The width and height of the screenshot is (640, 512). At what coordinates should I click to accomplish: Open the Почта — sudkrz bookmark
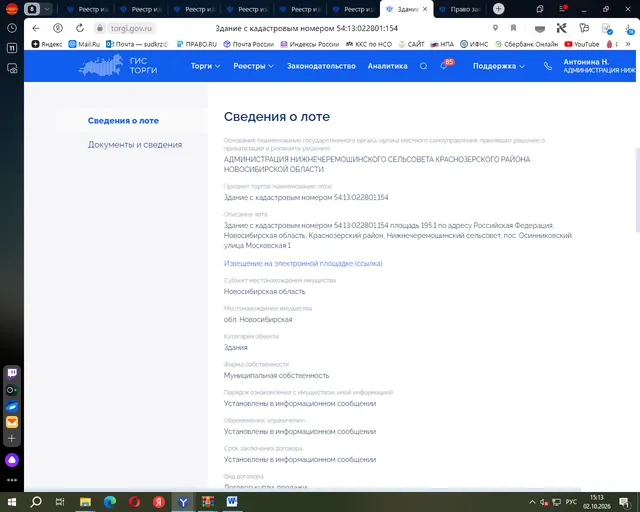pyautogui.click(x=138, y=44)
